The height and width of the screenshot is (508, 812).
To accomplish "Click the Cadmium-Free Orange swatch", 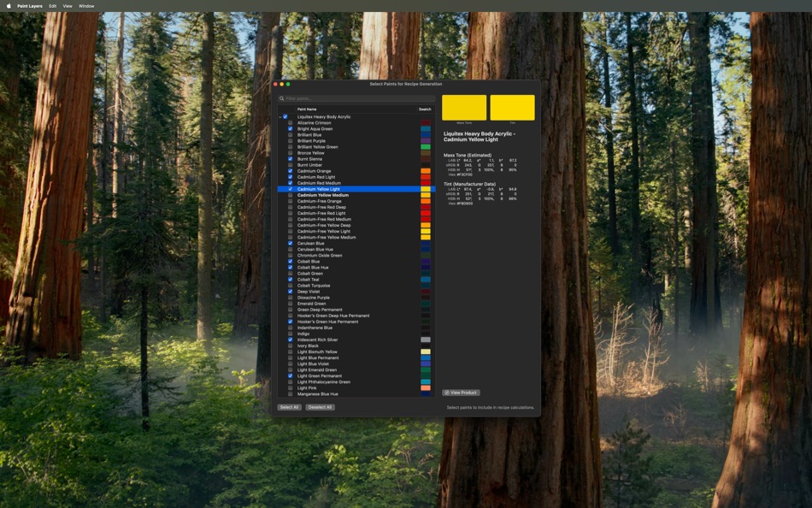I will point(425,201).
